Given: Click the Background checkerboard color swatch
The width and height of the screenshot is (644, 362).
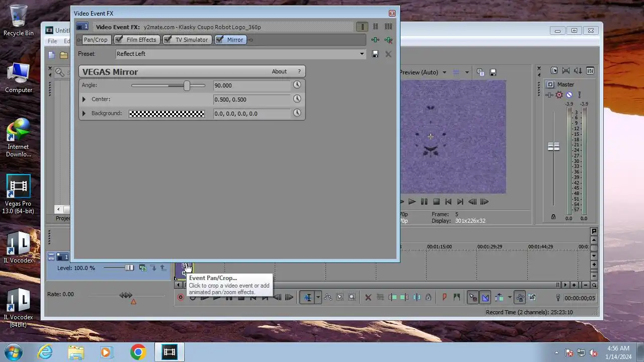Looking at the screenshot, I should (x=167, y=114).
